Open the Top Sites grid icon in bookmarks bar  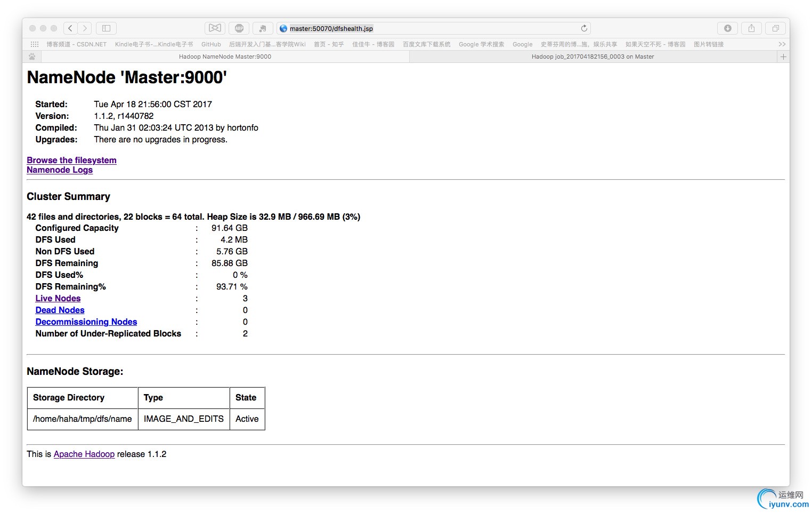click(35, 44)
